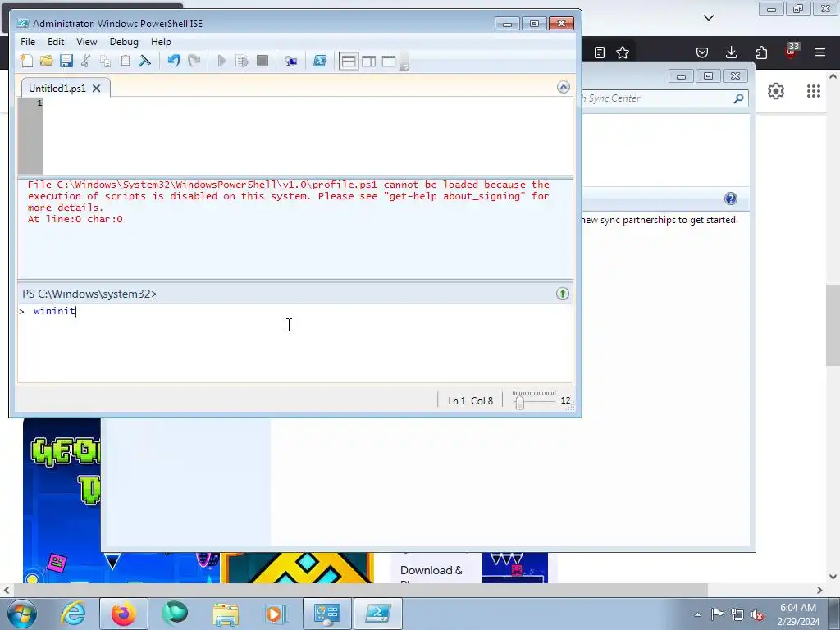Redo the edit in PowerShell ISE
This screenshot has height=630, width=840.
click(194, 61)
